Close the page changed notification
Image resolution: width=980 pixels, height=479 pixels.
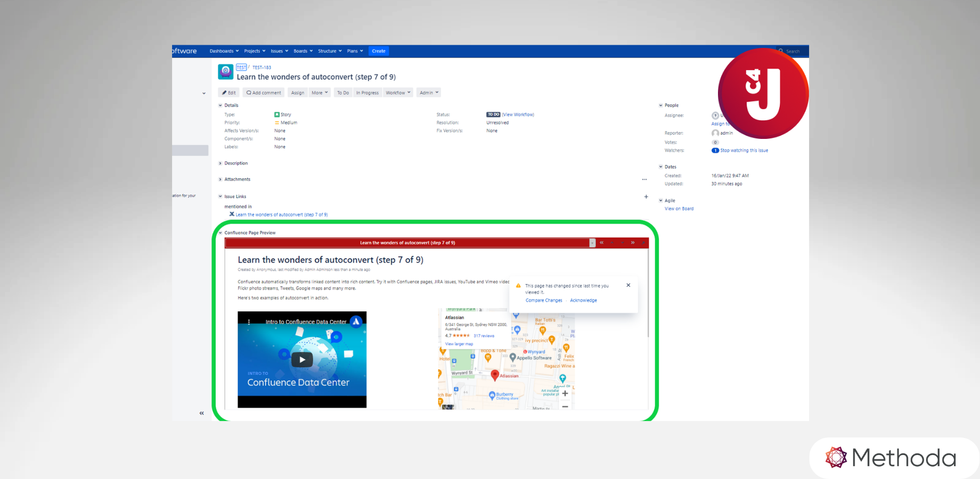628,285
